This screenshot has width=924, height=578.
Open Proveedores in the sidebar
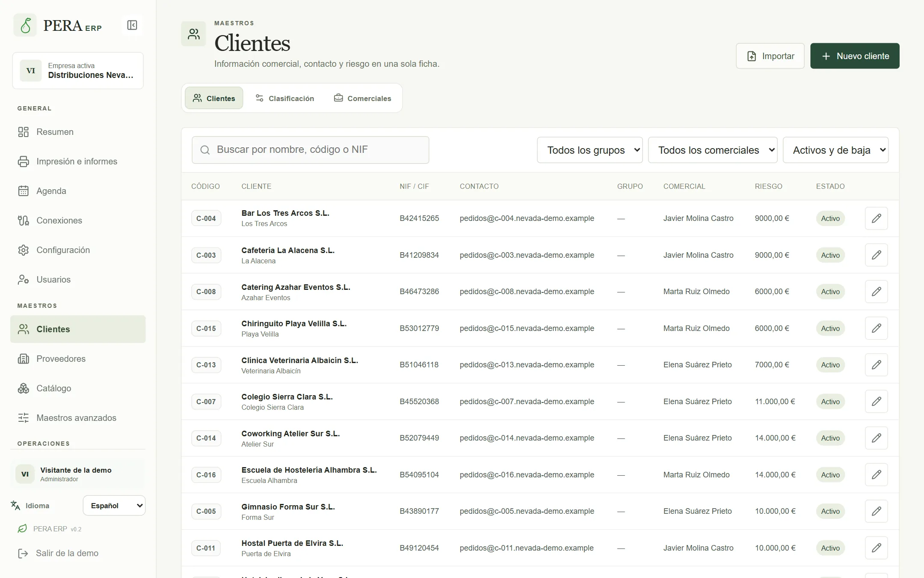tap(78, 359)
